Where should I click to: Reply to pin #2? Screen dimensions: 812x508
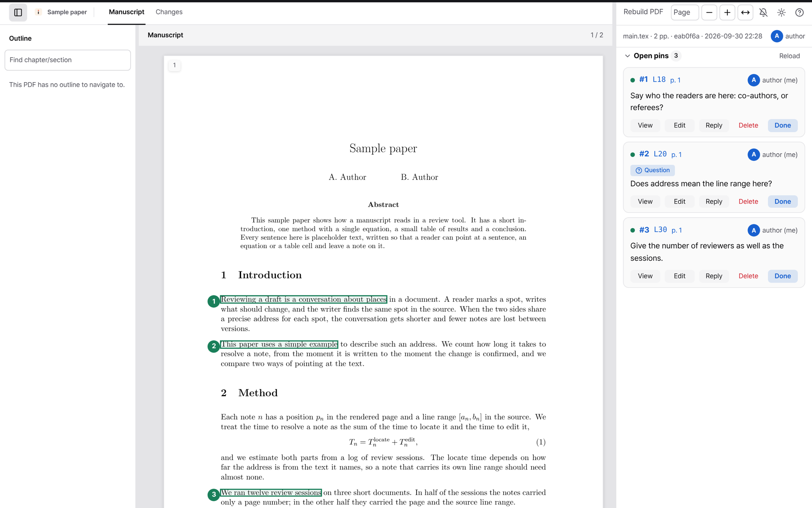(x=714, y=202)
